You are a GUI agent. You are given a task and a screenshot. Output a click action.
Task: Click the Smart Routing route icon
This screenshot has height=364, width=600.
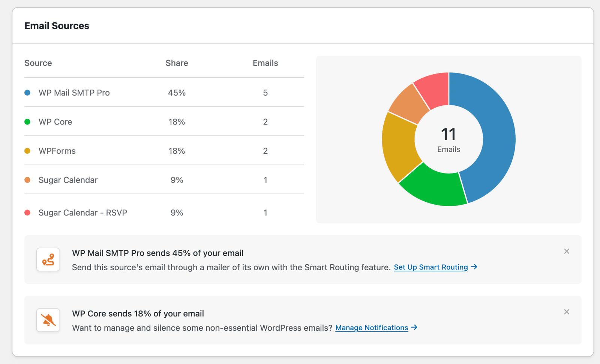[48, 259]
